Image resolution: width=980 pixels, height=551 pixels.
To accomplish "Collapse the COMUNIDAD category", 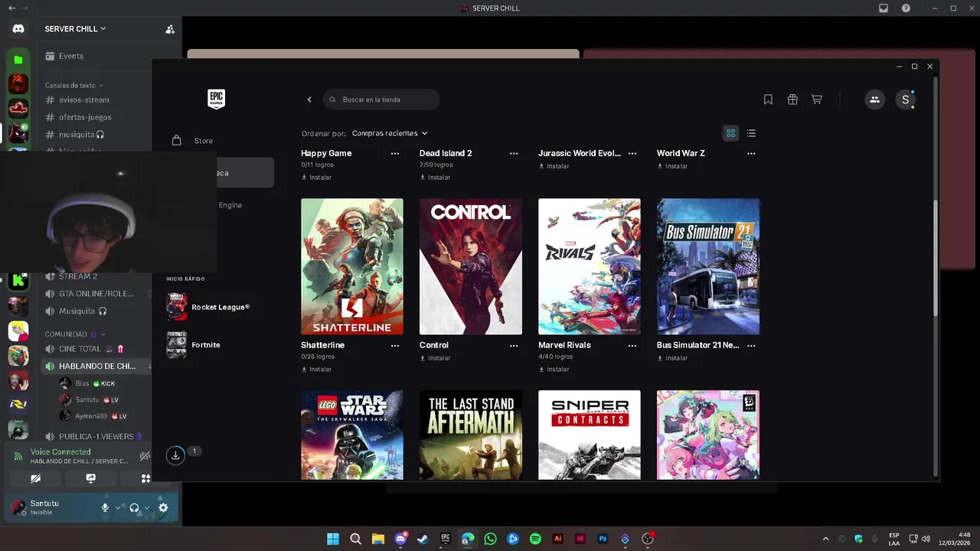I will click(73, 334).
